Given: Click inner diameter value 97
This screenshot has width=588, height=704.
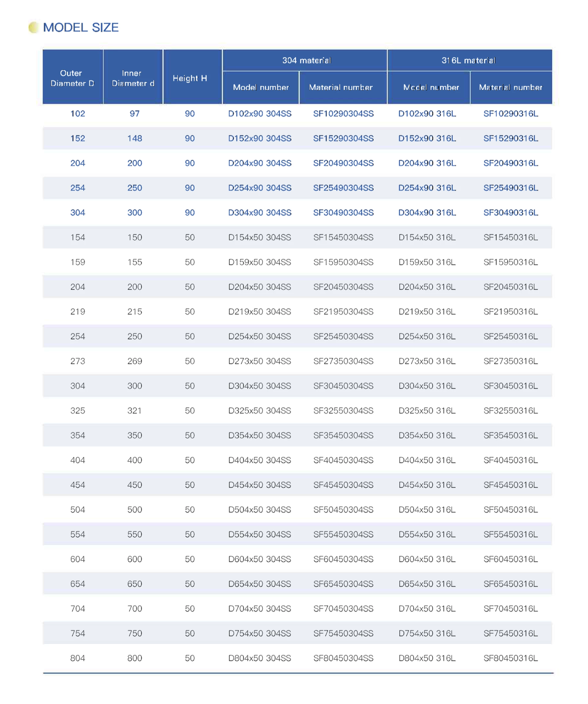Looking at the screenshot, I should coord(134,114).
